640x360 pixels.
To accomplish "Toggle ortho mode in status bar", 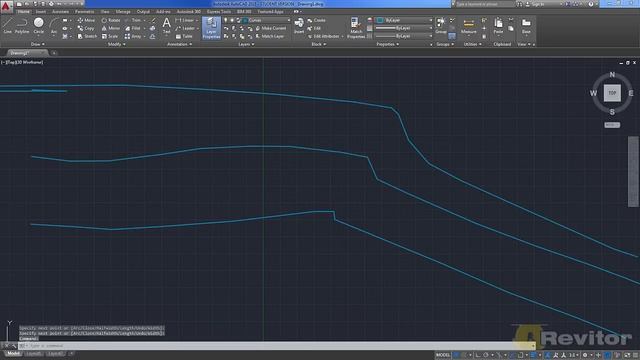I will [478, 355].
